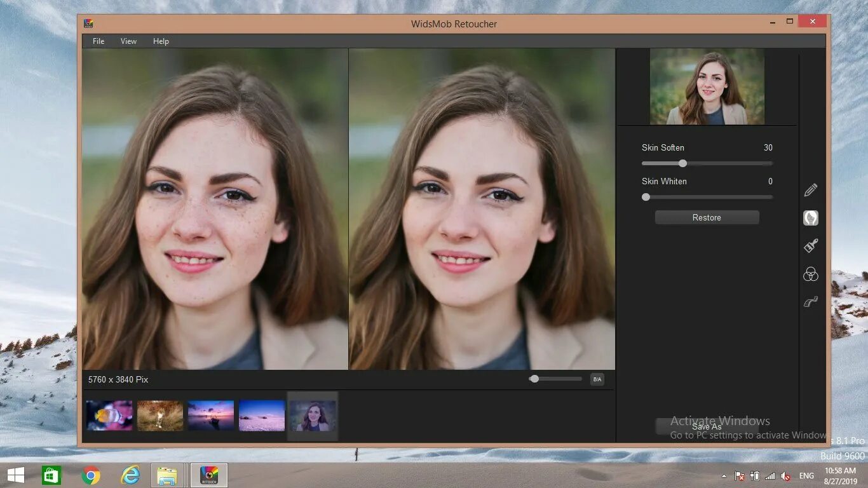Open the film strip effects tool

pyautogui.click(x=810, y=302)
